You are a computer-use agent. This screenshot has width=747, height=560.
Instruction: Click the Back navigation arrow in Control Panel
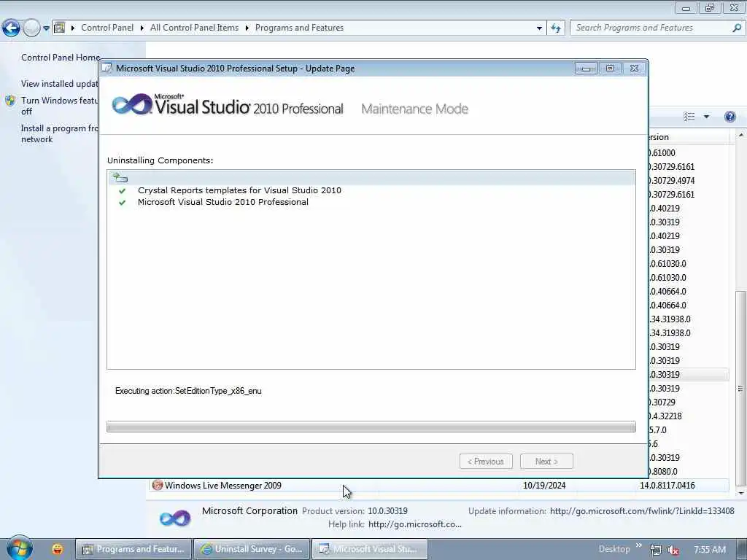(x=11, y=28)
